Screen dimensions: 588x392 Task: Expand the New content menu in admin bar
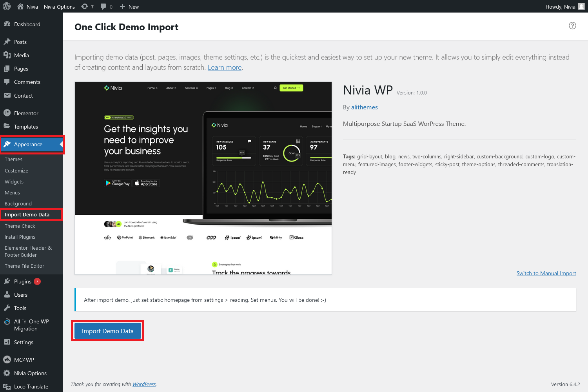(129, 7)
